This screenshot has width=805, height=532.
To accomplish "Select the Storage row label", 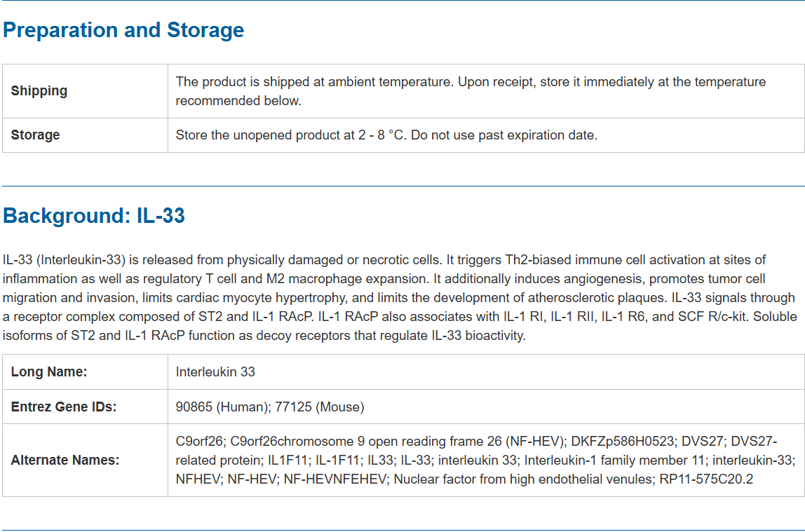I will (35, 135).
